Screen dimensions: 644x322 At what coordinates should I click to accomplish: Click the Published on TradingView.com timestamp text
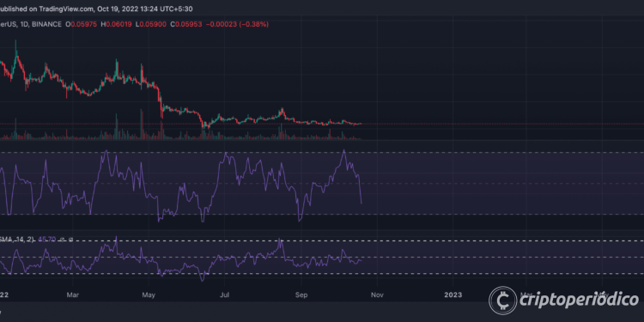click(x=96, y=9)
